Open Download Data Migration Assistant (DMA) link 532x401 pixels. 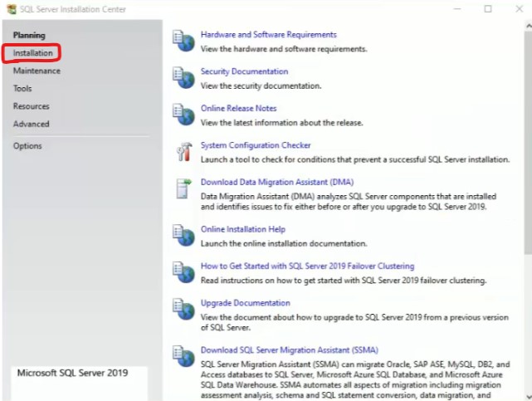(x=277, y=182)
